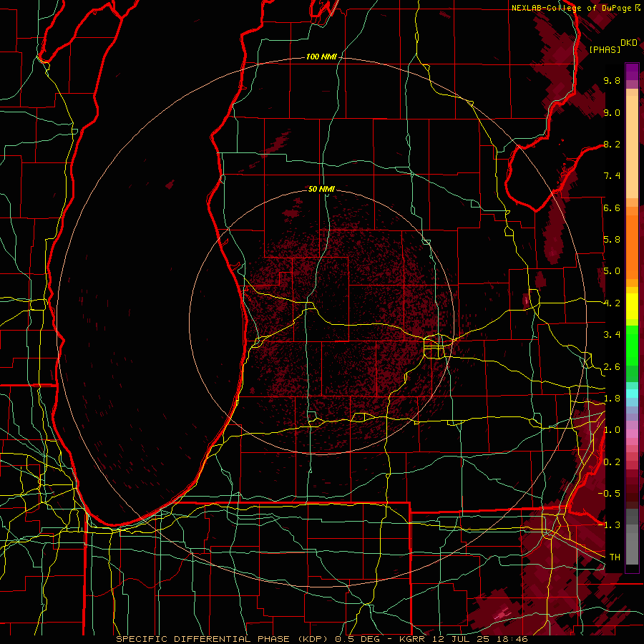Click the 50 NMI range ring label
Screen dimensions: 644x644
click(321, 189)
